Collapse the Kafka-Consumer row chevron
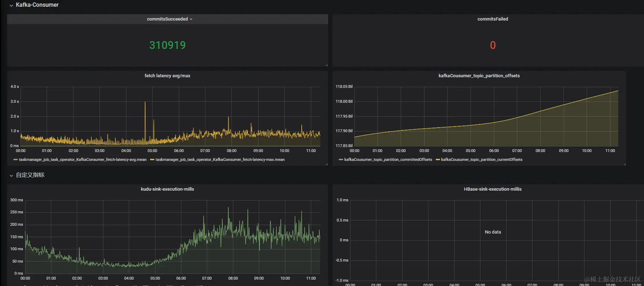The width and height of the screenshot is (644, 286). point(11,5)
